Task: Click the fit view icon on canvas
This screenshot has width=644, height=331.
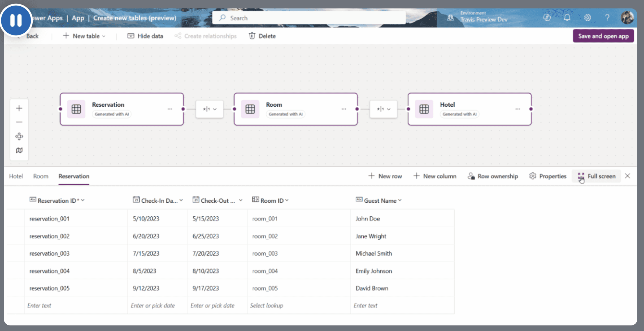Action: click(19, 136)
